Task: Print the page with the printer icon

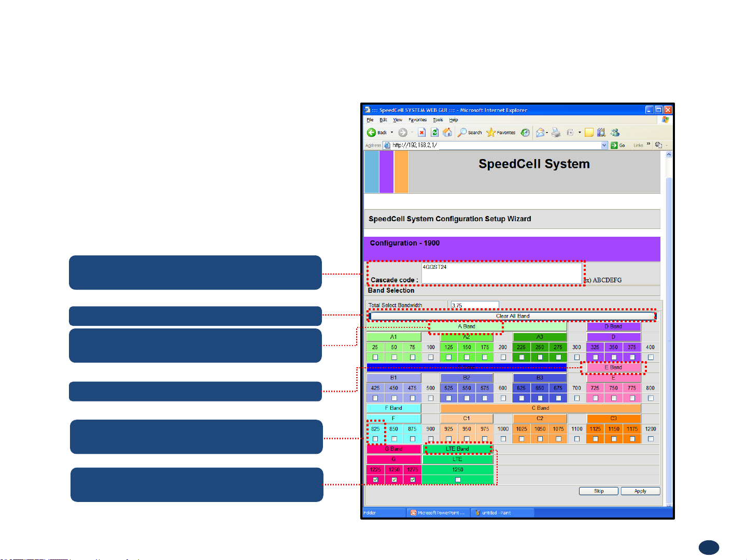Action: point(556,133)
